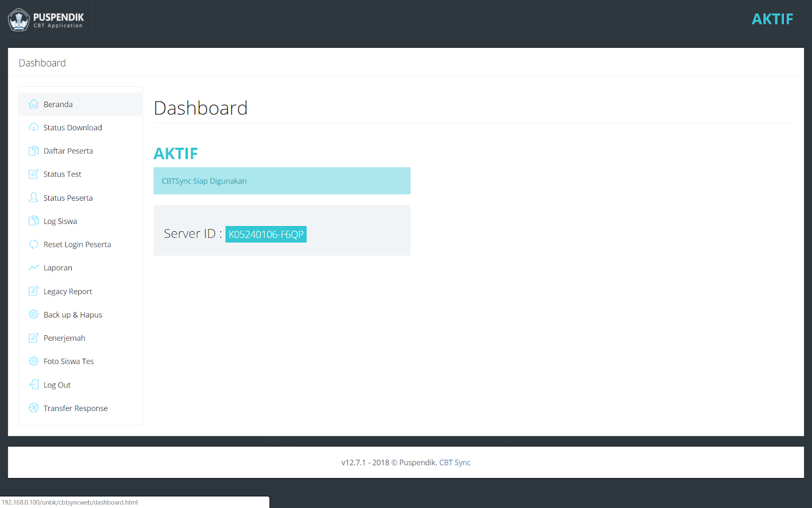This screenshot has height=508, width=812.
Task: Click the Dashboard breadcrumb title
Action: coord(42,63)
